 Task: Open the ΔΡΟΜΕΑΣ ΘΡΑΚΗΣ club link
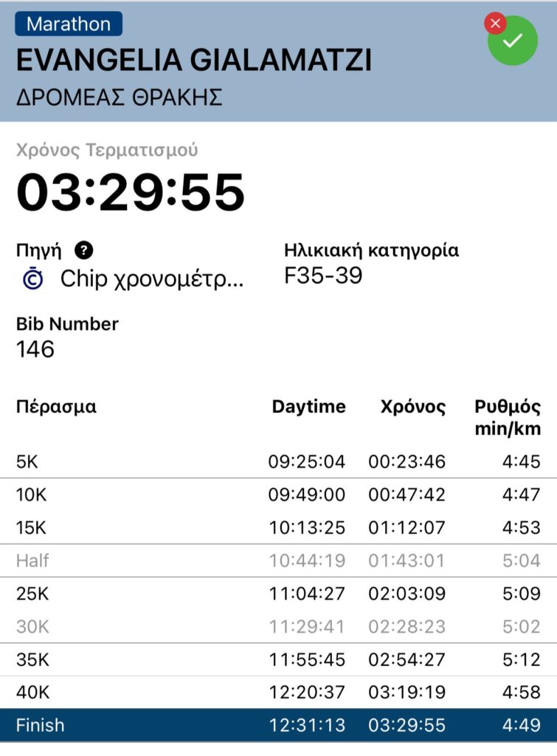(x=119, y=97)
